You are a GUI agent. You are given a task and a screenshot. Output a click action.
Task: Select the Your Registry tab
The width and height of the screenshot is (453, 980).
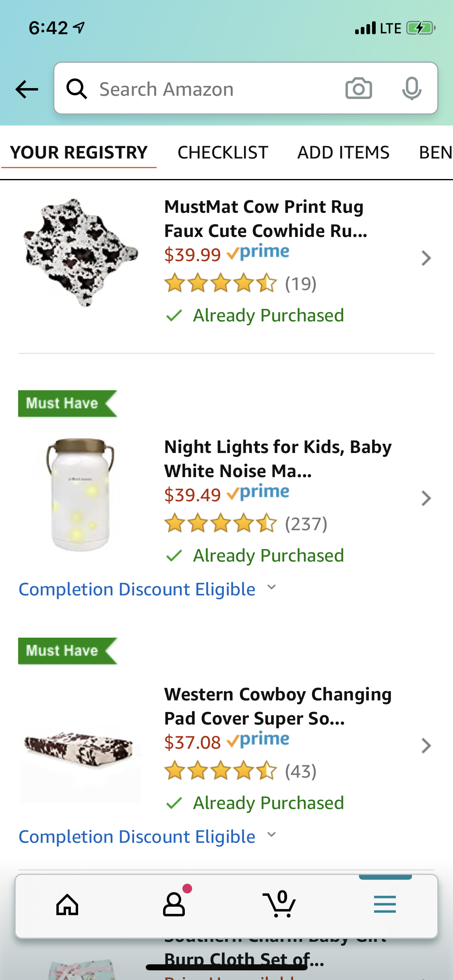pyautogui.click(x=79, y=153)
